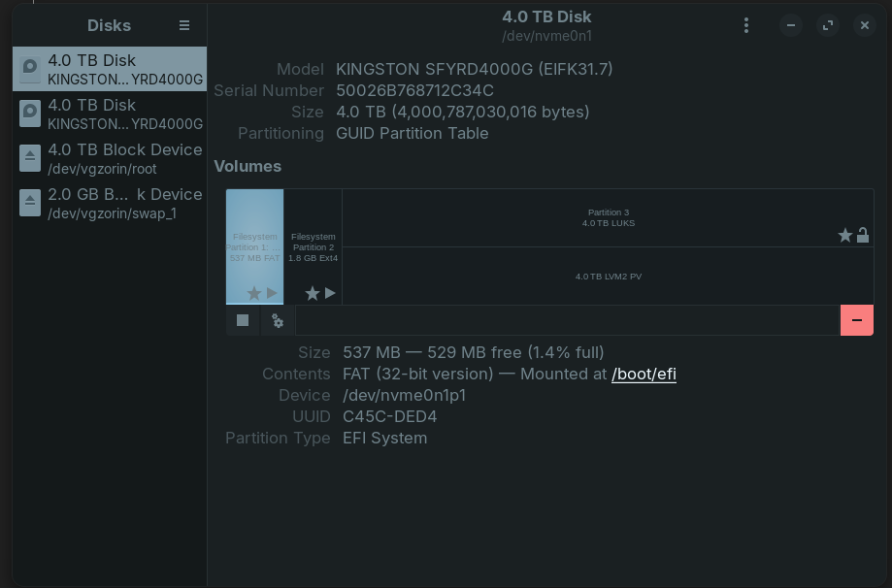Click the play triangle icon on Partition 2
This screenshot has width=892, height=588.
point(330,293)
